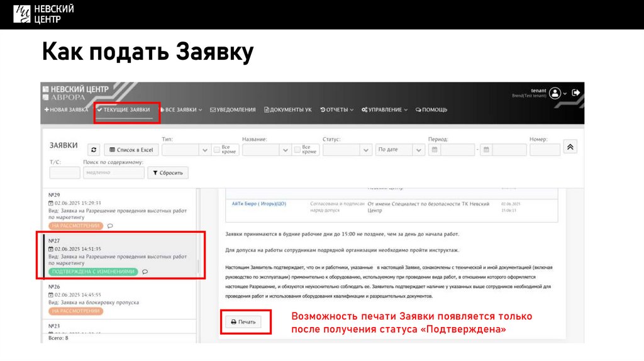Select request №29 in the list
This screenshot has width=644, height=361.
119,210
